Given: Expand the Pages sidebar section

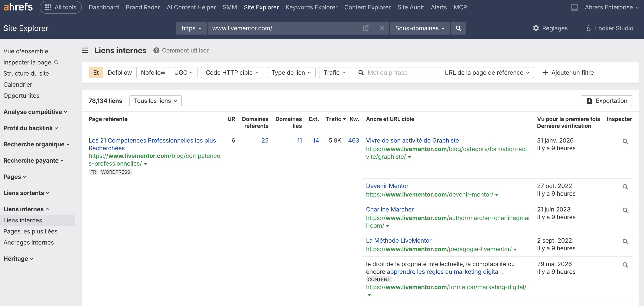Looking at the screenshot, I should click(x=15, y=177).
